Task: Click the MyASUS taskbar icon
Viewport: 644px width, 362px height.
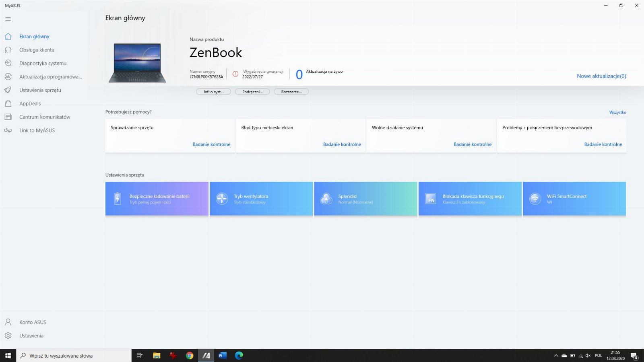Action: tap(206, 356)
